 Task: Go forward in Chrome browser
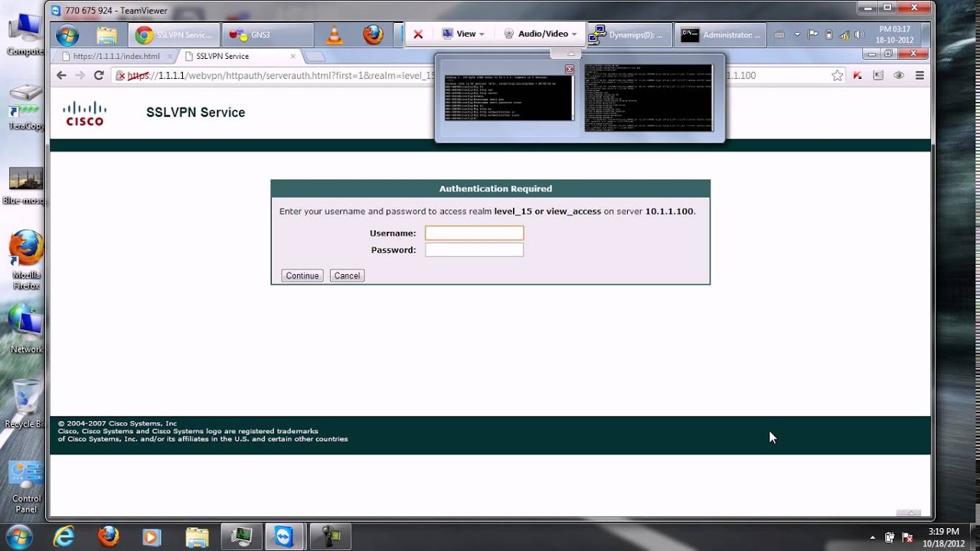(x=80, y=75)
